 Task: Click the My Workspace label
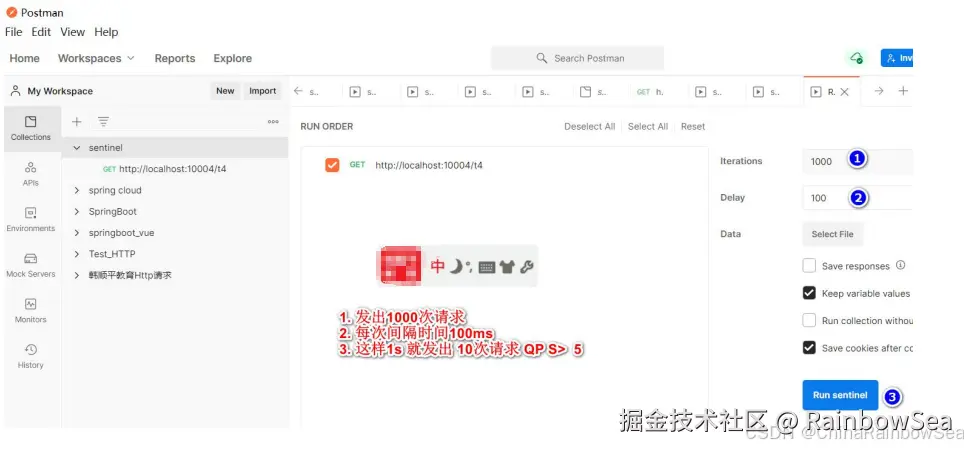60,91
